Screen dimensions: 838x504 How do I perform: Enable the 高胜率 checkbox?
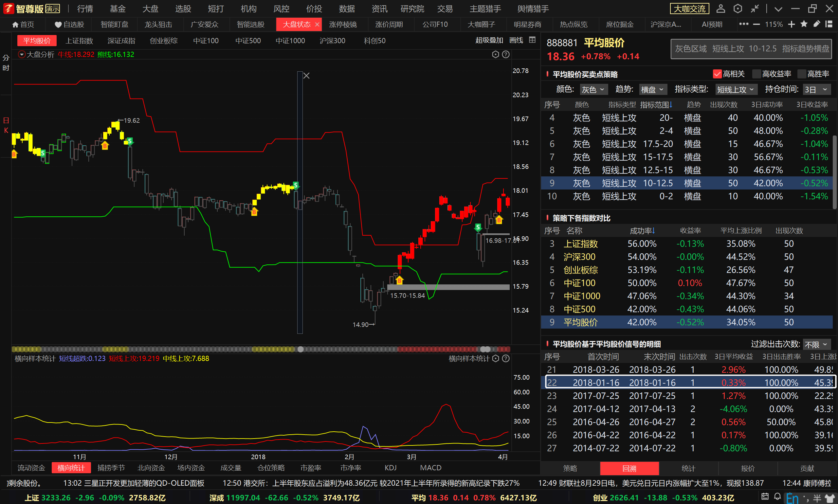(x=801, y=74)
